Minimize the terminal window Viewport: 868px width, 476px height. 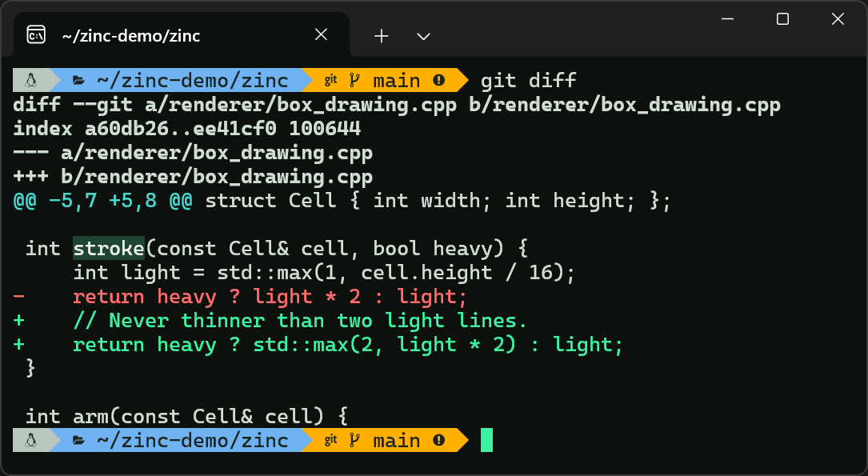pos(727,19)
